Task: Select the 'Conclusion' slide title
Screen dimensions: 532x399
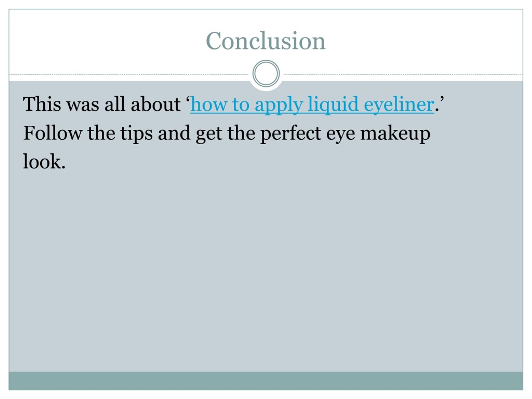Action: (x=266, y=41)
